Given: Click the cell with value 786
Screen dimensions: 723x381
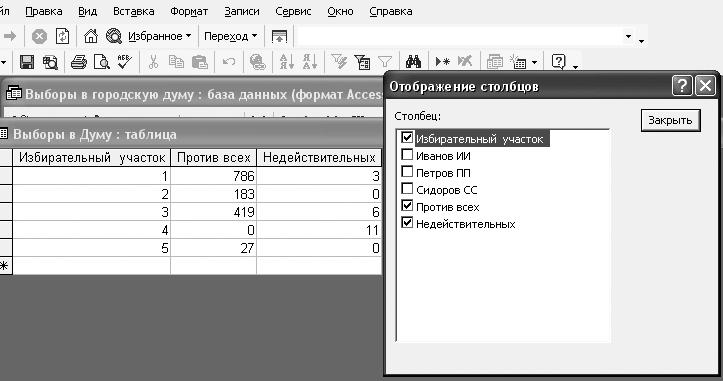Looking at the screenshot, I should click(213, 176).
